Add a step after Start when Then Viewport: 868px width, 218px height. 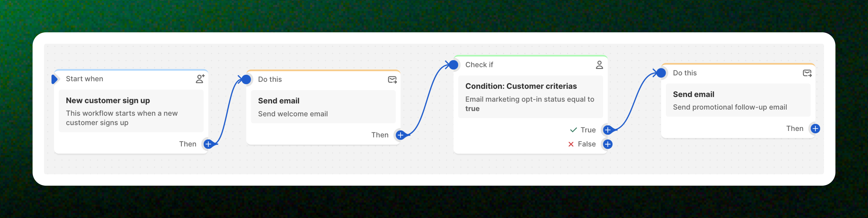208,144
